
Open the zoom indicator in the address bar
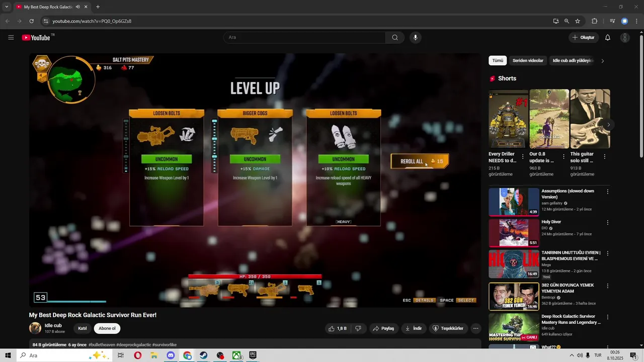(567, 21)
